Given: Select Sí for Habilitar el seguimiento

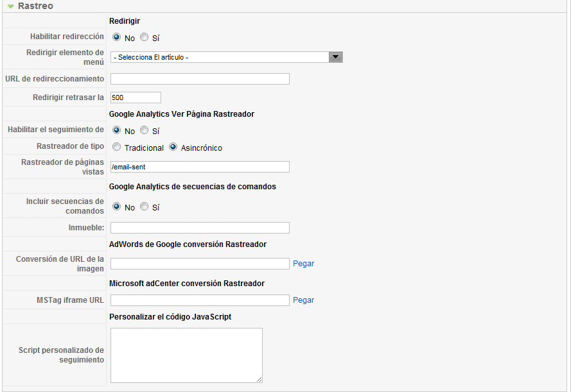Looking at the screenshot, I should (145, 130).
